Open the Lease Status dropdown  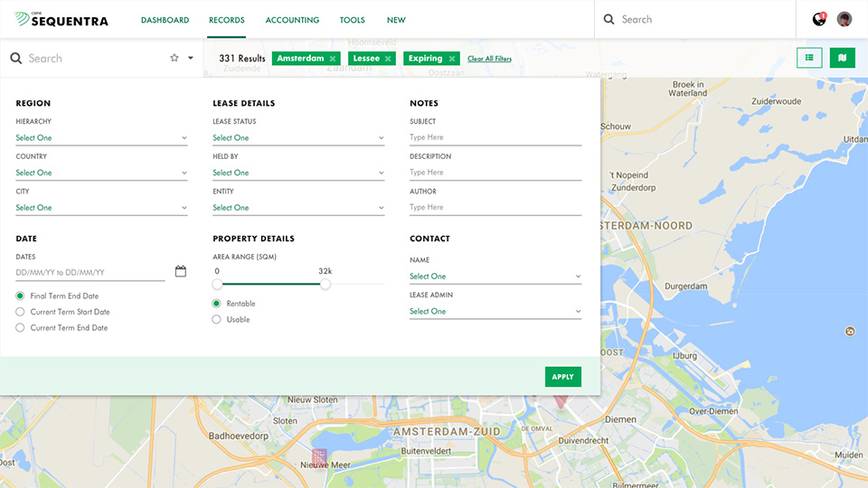point(298,137)
